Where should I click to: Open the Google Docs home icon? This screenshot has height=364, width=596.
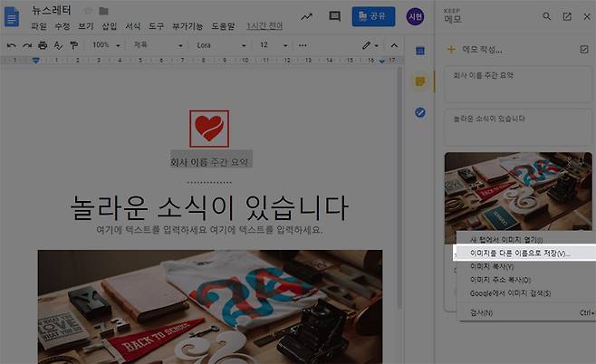[12, 17]
